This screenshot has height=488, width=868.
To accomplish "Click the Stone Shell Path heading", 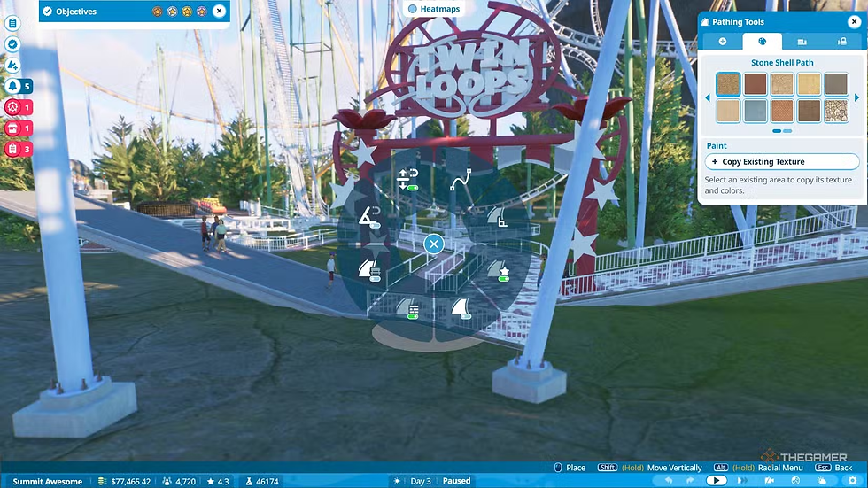I will coord(782,63).
